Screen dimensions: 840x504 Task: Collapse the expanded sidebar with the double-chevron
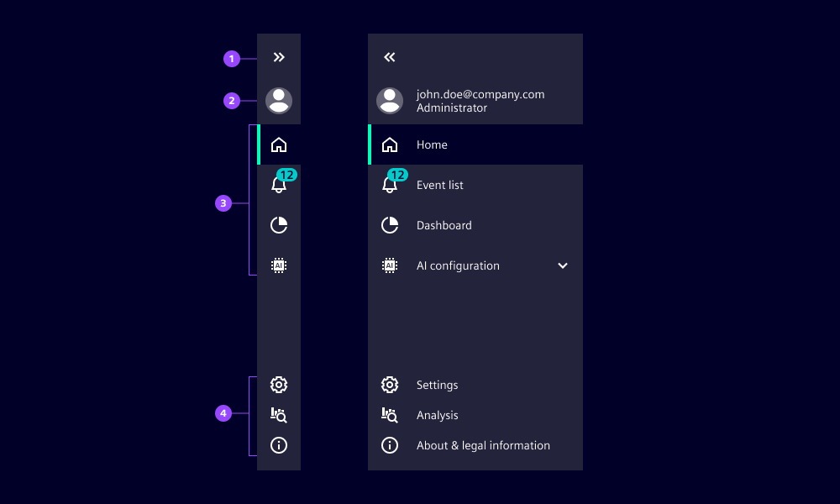click(390, 57)
